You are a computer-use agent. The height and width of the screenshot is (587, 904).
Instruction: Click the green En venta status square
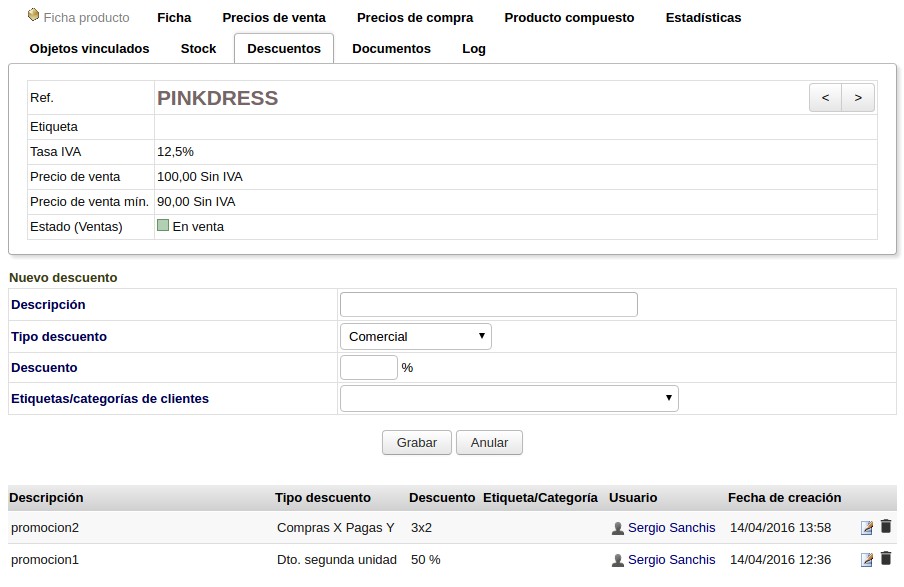(x=163, y=226)
